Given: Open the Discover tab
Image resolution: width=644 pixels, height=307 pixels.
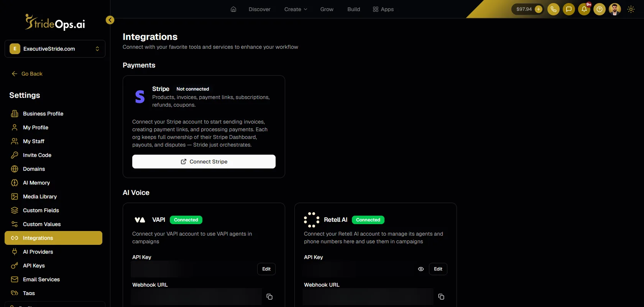Looking at the screenshot, I should (260, 9).
